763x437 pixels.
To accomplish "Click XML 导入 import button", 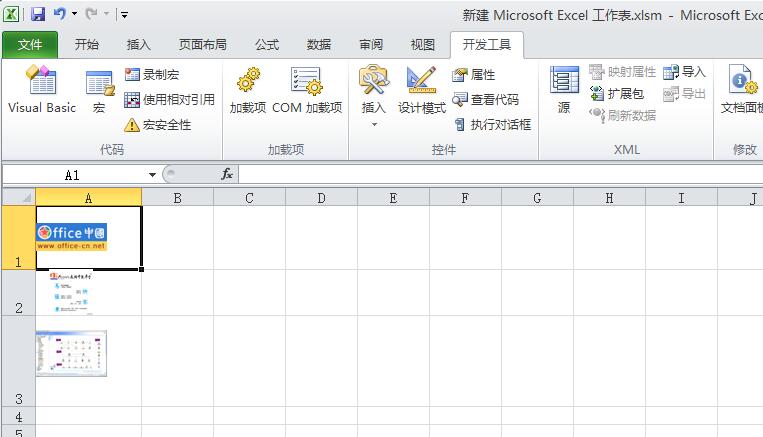I will coord(684,72).
